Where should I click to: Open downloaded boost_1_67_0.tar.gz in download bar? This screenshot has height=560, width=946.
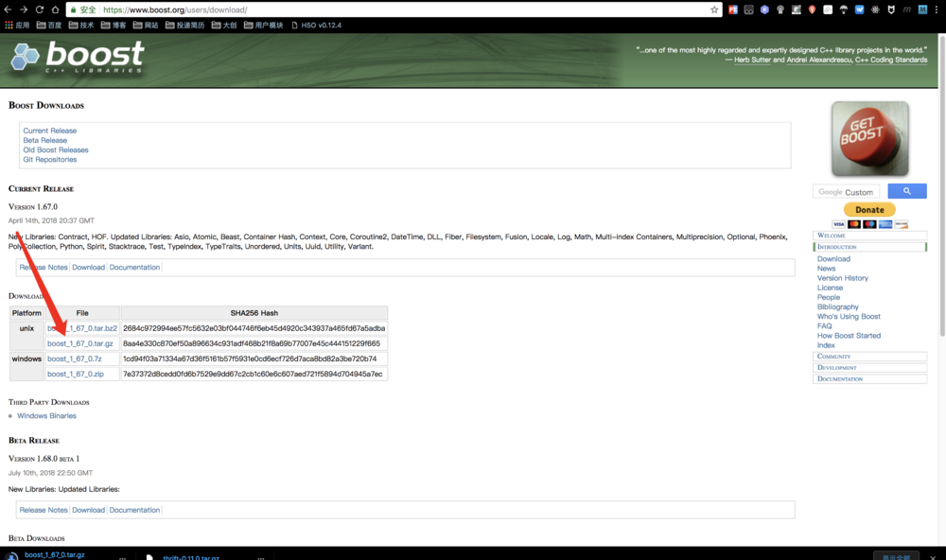pos(54,555)
